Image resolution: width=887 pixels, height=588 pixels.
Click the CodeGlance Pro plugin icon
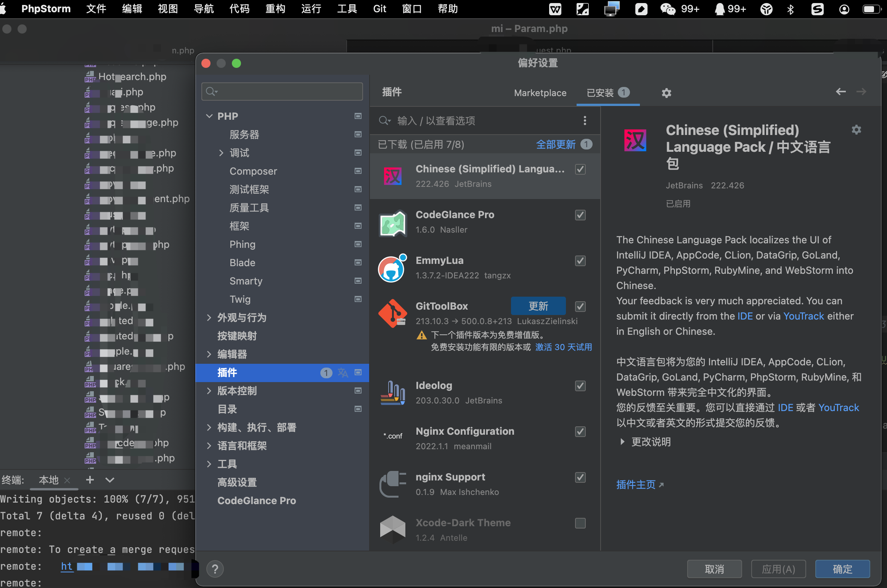point(392,223)
